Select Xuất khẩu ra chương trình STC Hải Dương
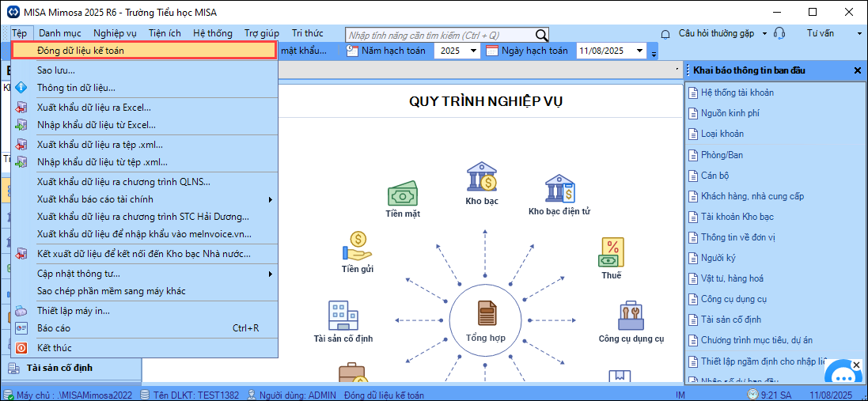 144,217
